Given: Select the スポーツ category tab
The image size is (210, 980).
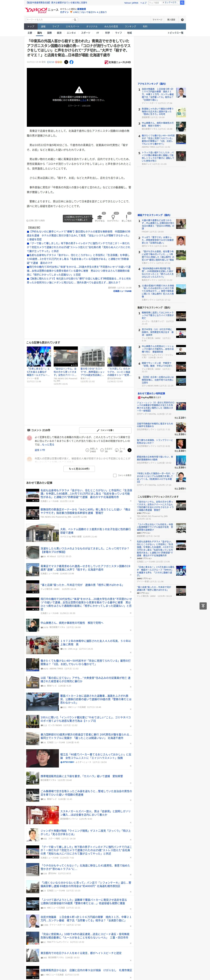Looking at the screenshot, I should [x=85, y=33].
